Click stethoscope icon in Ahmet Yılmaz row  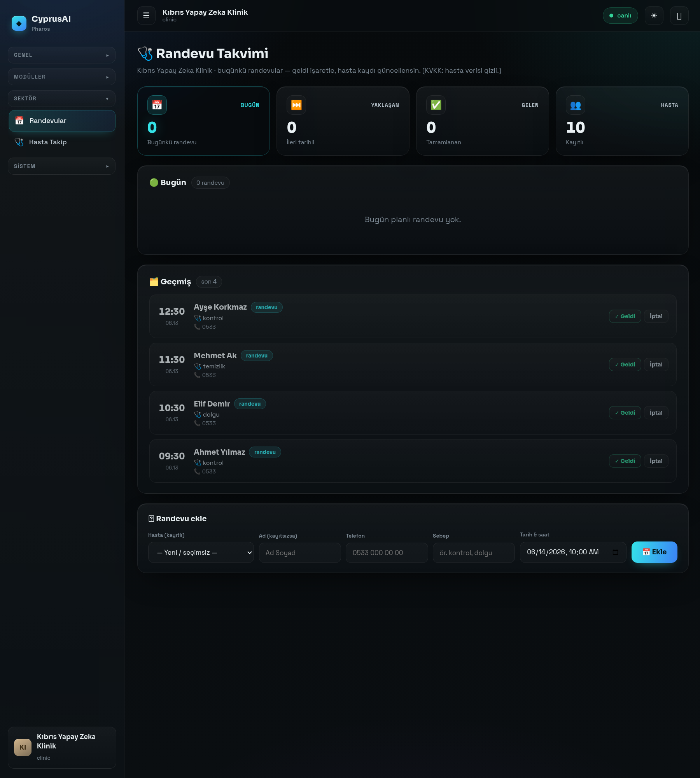click(x=198, y=463)
